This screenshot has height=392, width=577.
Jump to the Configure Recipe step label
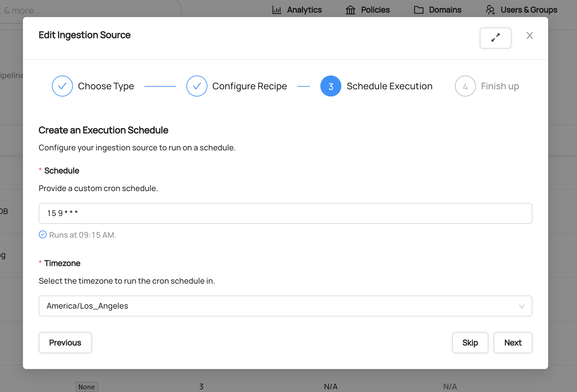[249, 86]
